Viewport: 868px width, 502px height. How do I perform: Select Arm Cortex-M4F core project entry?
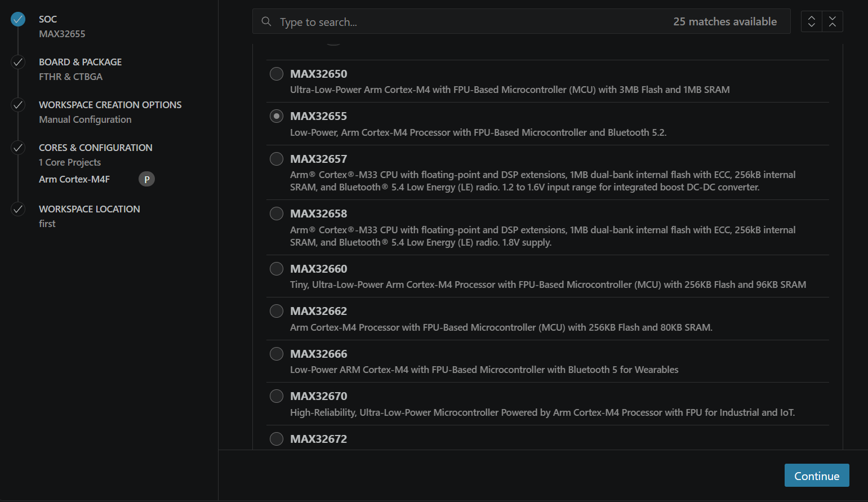coord(74,179)
